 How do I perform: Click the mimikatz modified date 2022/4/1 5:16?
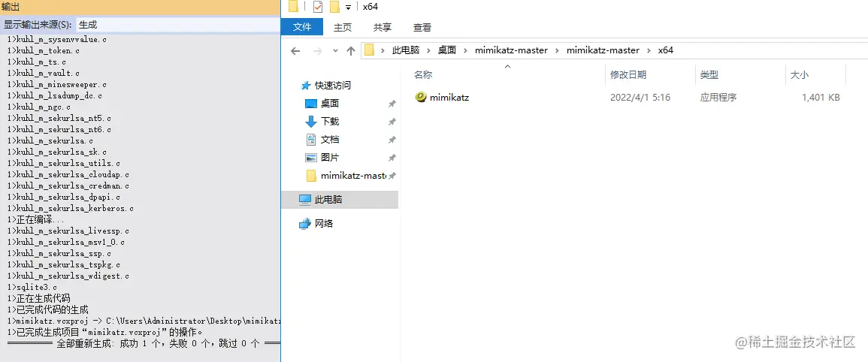640,98
